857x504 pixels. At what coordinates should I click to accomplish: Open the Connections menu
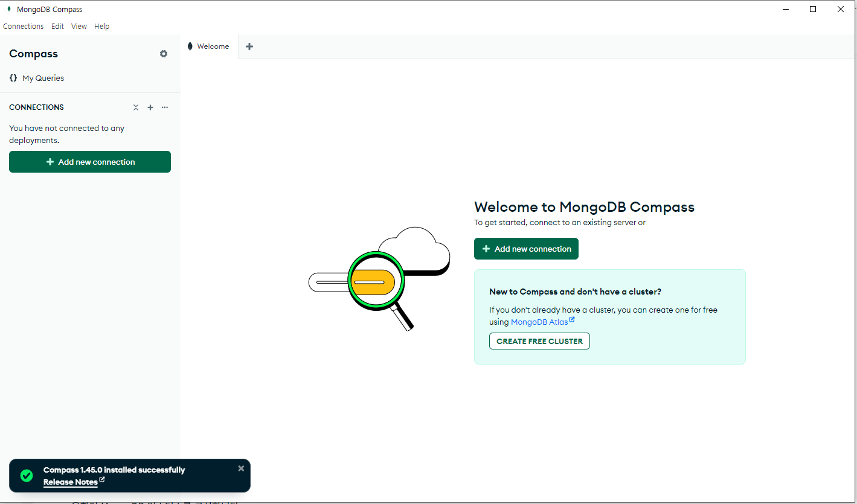24,27
